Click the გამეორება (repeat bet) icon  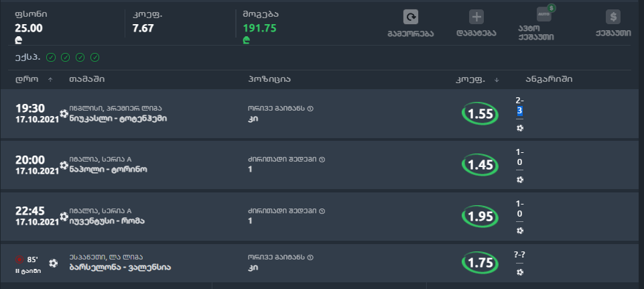coord(411,17)
